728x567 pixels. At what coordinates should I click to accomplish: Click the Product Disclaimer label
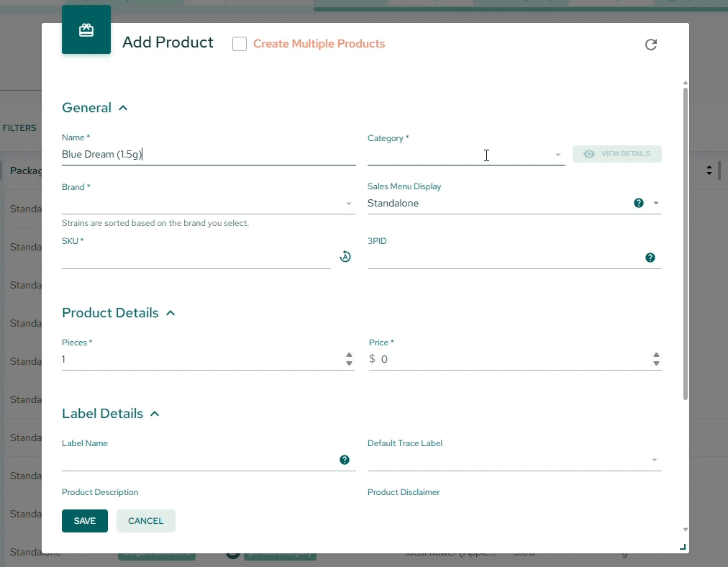pos(404,492)
